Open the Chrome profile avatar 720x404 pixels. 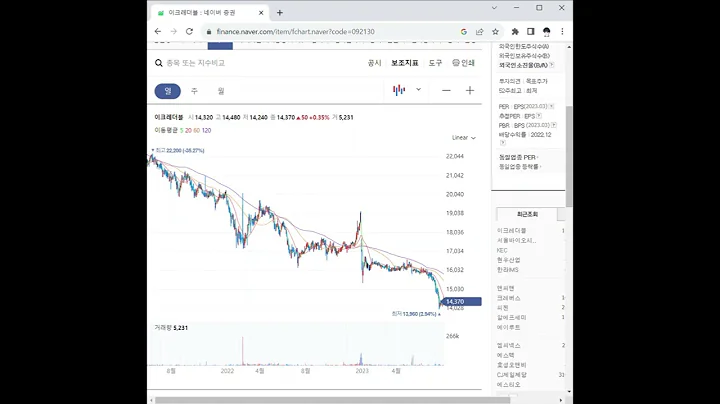546,32
